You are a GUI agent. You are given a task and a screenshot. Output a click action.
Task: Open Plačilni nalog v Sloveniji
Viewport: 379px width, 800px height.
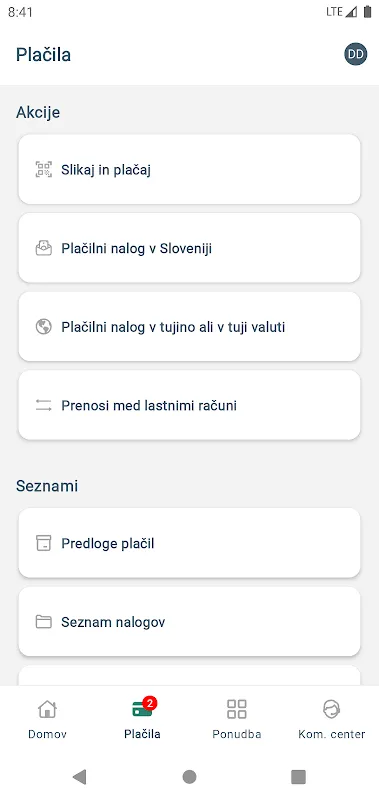pos(189,248)
